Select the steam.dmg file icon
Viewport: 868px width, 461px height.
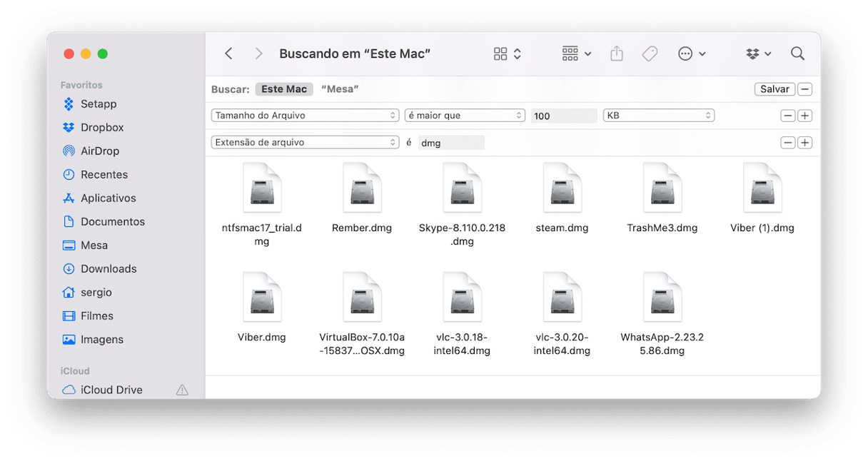pos(562,188)
